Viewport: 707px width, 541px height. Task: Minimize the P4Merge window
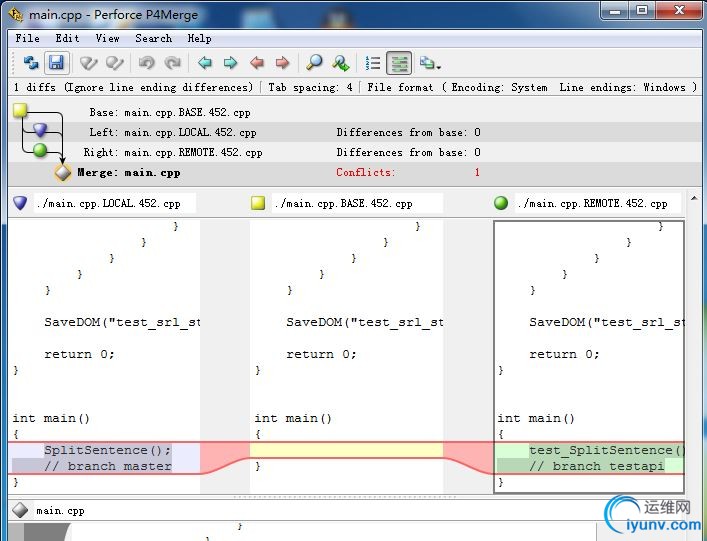615,10
